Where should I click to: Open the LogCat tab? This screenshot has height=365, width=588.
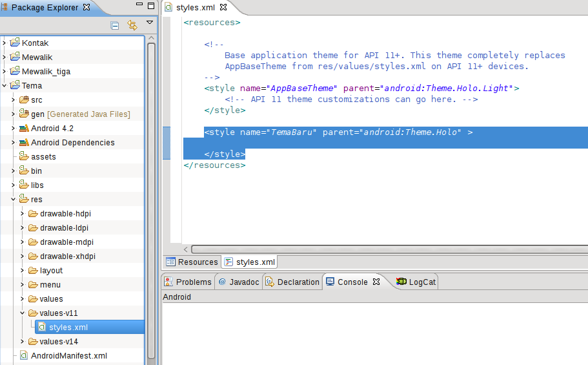pos(416,282)
